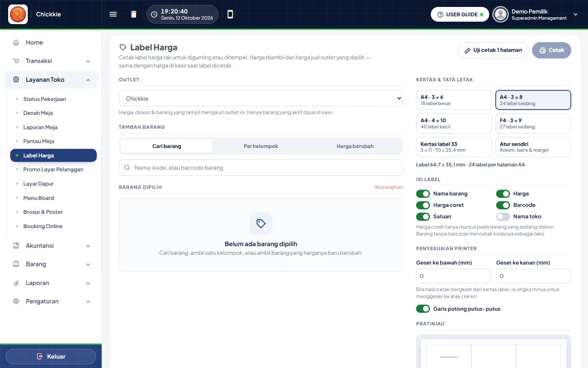Screen dimensions: 588x368
Task: Click the Kosongkan link
Action: click(x=389, y=187)
